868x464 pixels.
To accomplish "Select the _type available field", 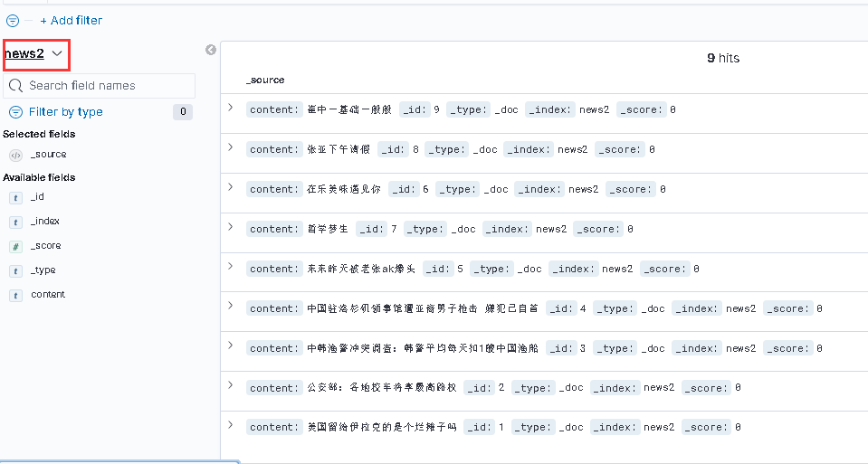I will [43, 270].
